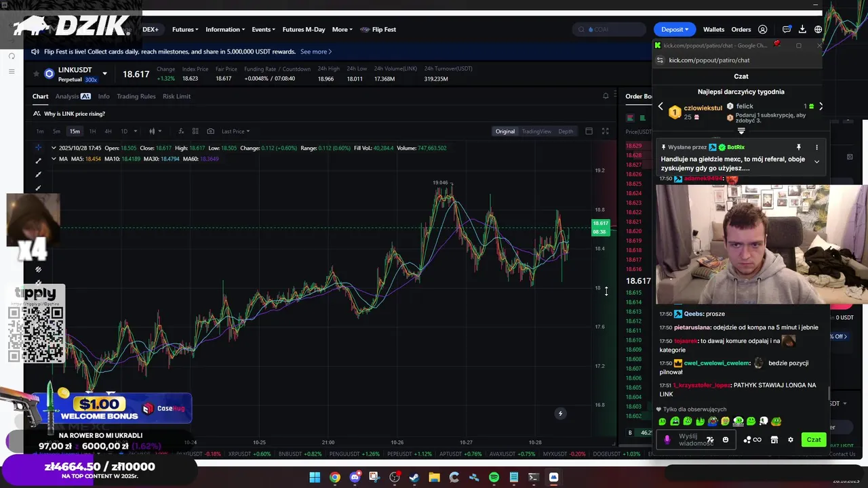Open the emoji picker in chat input
Image resolution: width=868 pixels, height=488 pixels.
tap(726, 440)
